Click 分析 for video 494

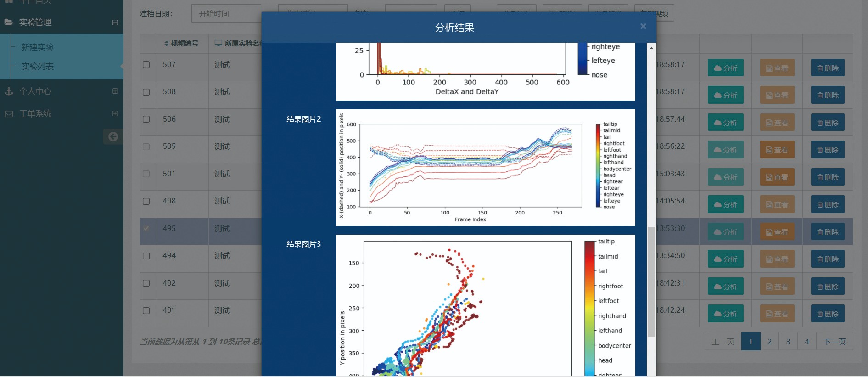[x=725, y=259]
